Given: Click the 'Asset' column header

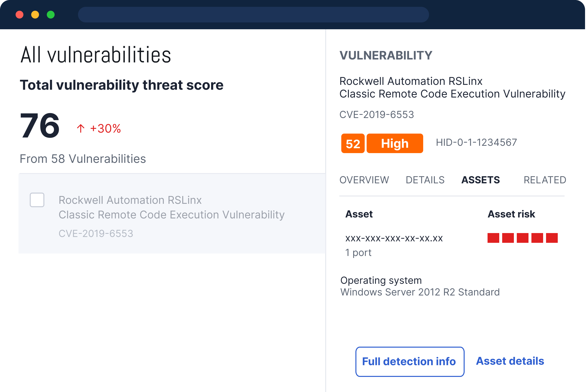Looking at the screenshot, I should pyautogui.click(x=359, y=214).
